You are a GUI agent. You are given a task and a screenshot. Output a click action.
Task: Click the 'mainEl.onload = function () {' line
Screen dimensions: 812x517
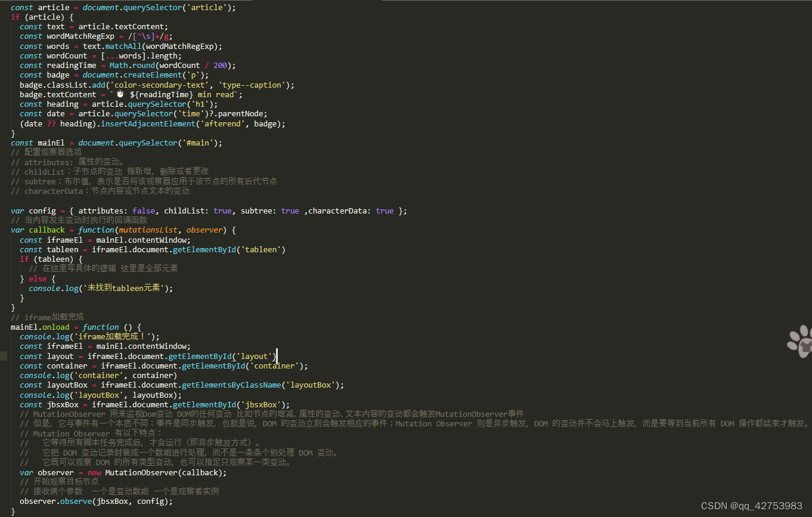coord(76,327)
